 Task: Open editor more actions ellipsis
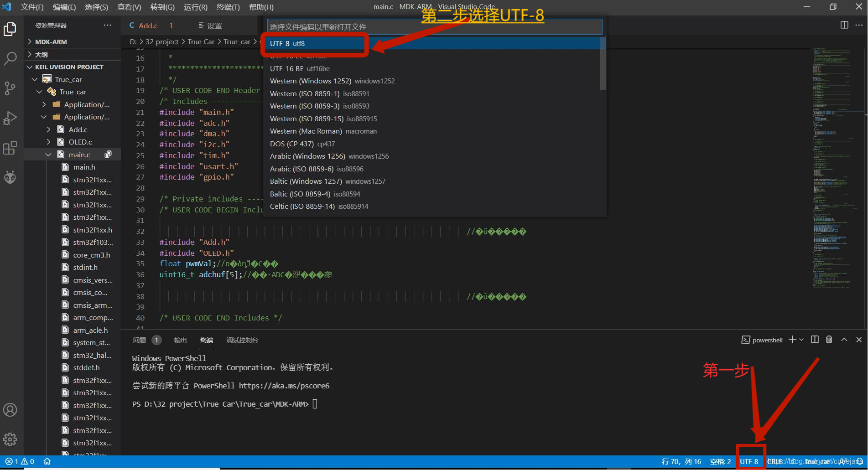tap(859, 25)
